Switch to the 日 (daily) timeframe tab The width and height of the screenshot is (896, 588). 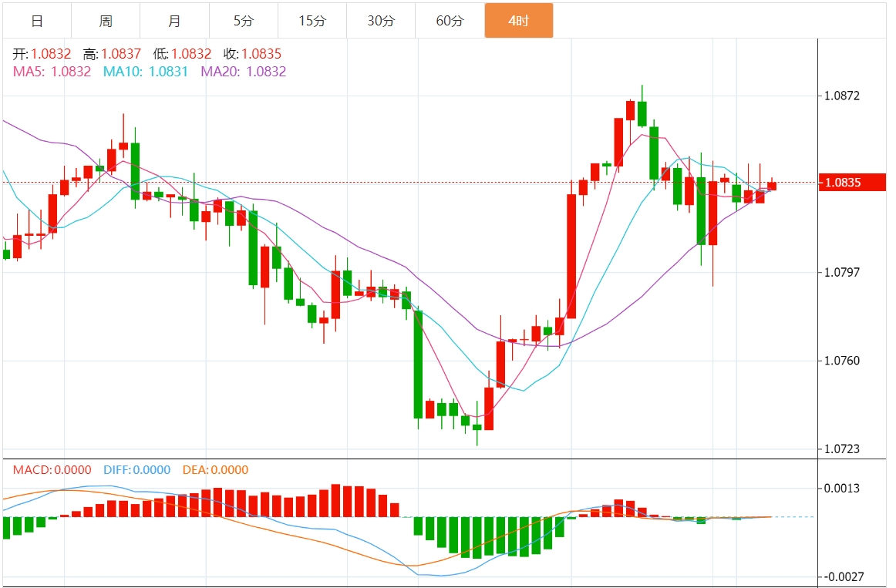36,21
